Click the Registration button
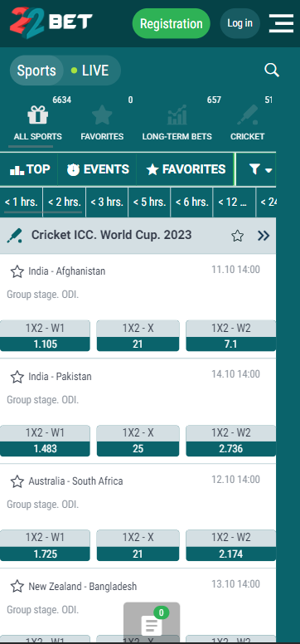 (172, 23)
